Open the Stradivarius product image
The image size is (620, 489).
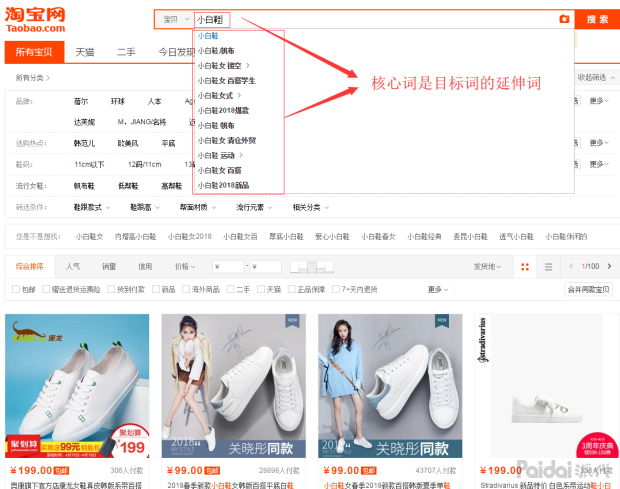coord(547,386)
